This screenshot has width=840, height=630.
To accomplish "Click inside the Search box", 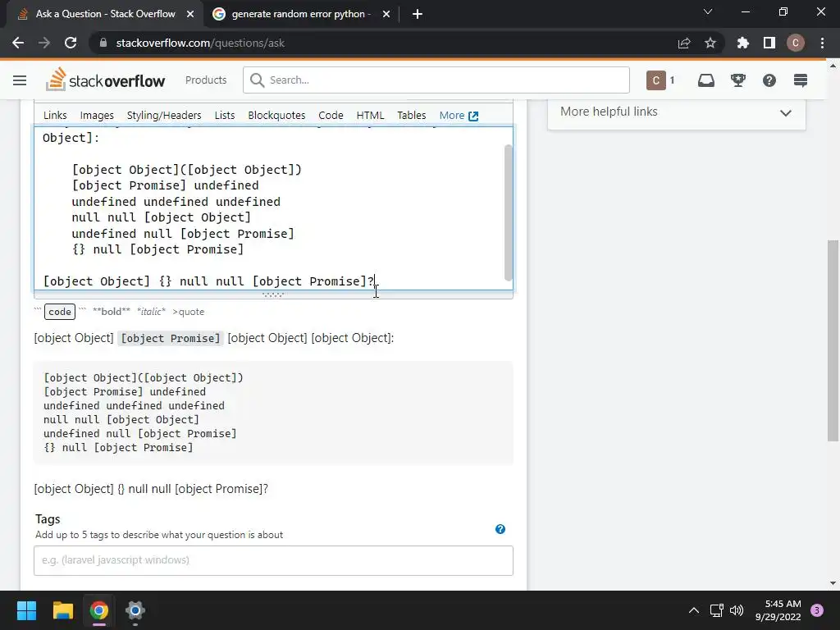I will coord(436,80).
